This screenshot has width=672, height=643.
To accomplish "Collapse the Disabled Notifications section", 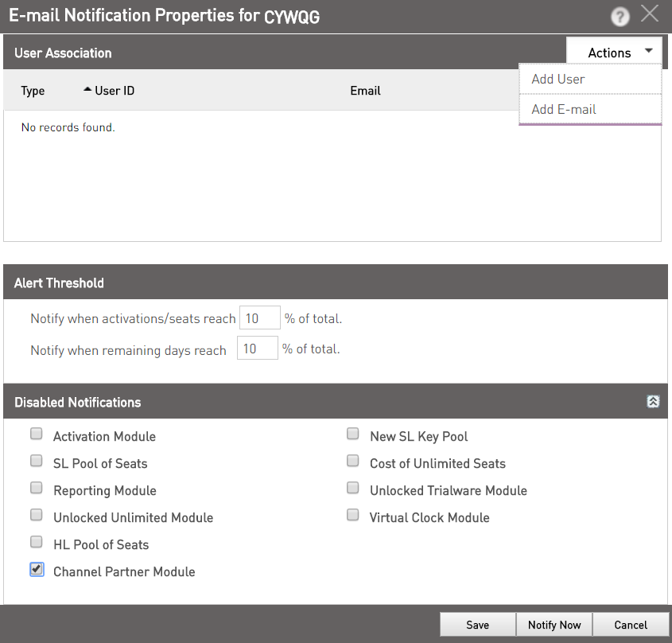I will tap(653, 402).
